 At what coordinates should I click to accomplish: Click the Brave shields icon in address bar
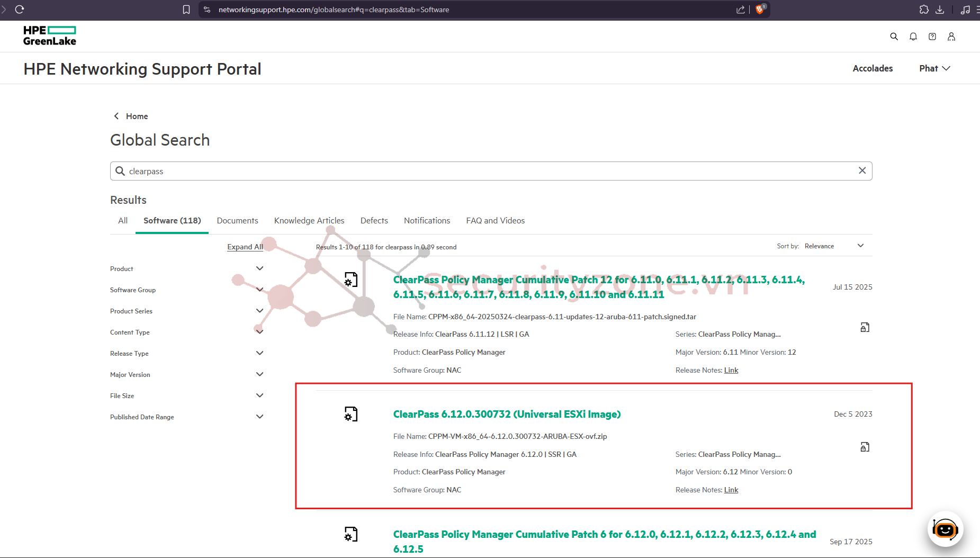click(760, 10)
